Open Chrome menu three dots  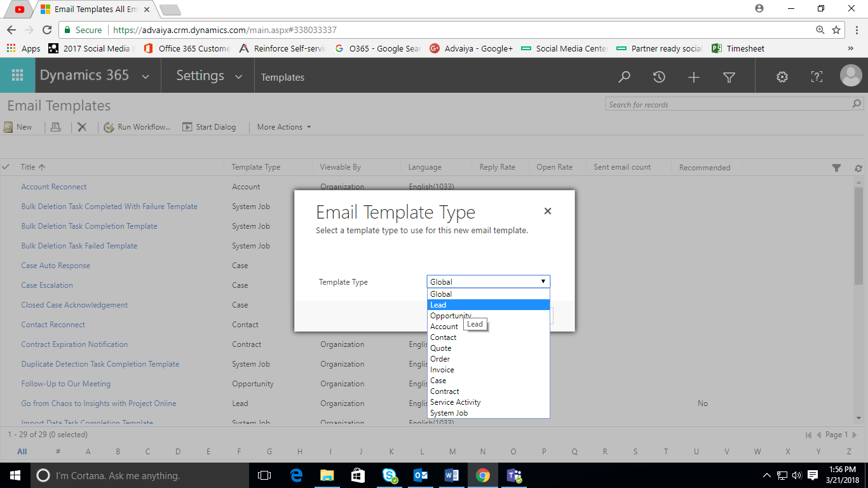tap(855, 30)
